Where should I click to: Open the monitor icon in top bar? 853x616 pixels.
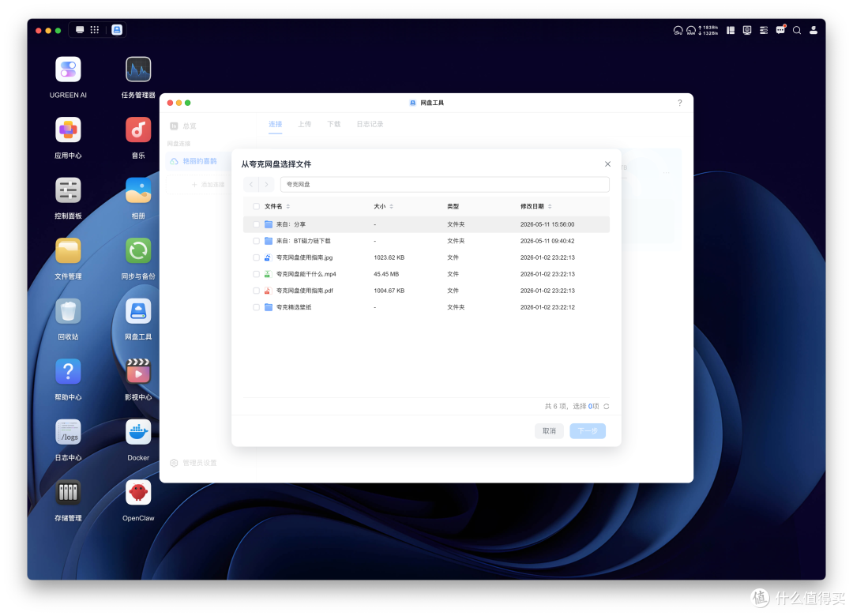pos(747,31)
